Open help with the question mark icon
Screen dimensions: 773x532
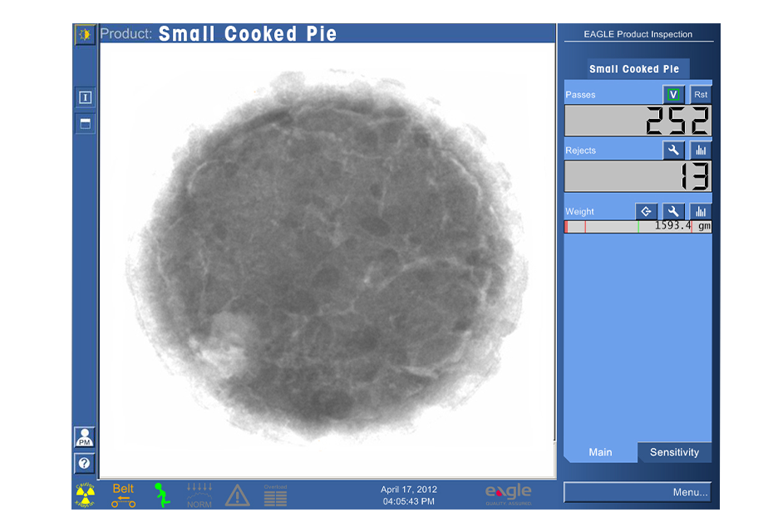pyautogui.click(x=85, y=464)
